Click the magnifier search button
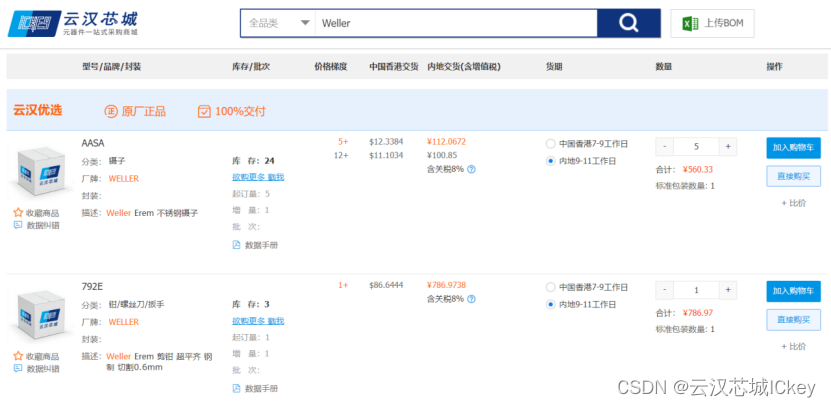 click(x=629, y=23)
